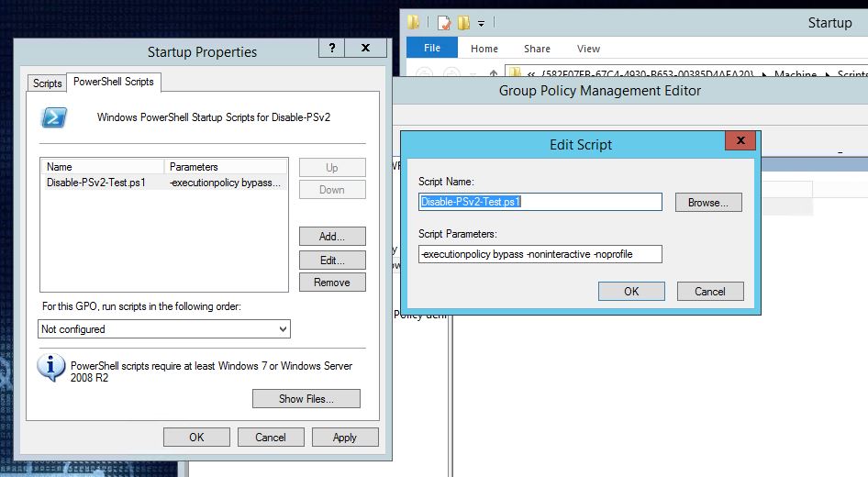The image size is (868, 477).
Task: Close the Edit Script dialog
Action: tap(740, 140)
